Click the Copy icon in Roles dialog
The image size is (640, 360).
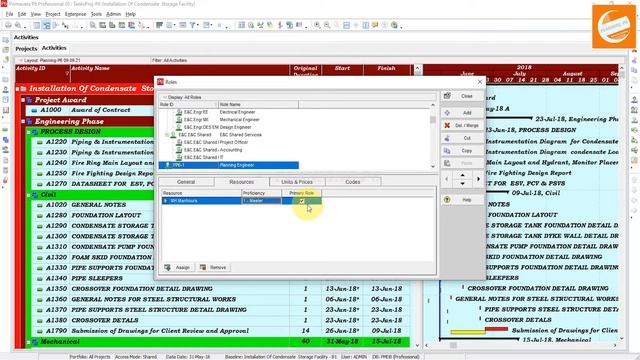[x=447, y=151]
